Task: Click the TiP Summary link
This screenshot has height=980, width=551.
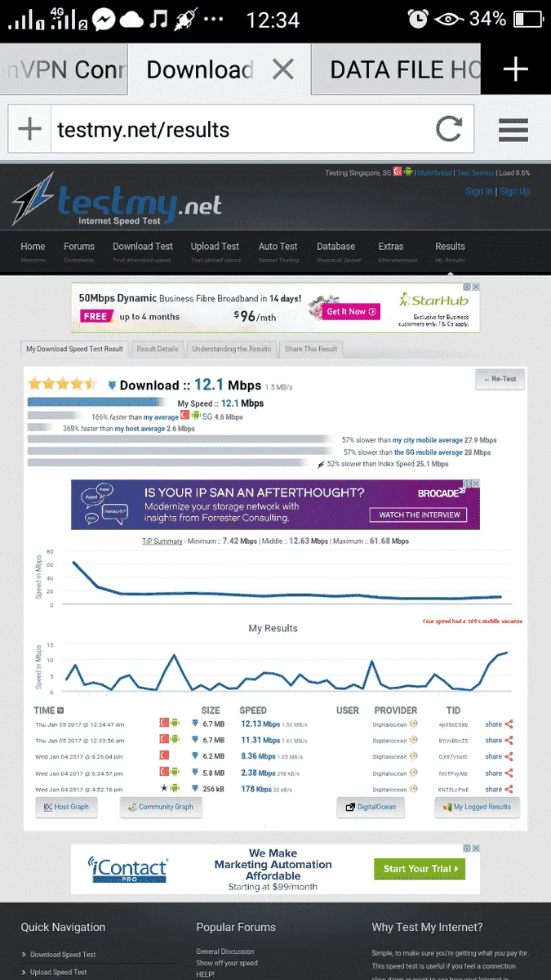Action: pyautogui.click(x=162, y=541)
